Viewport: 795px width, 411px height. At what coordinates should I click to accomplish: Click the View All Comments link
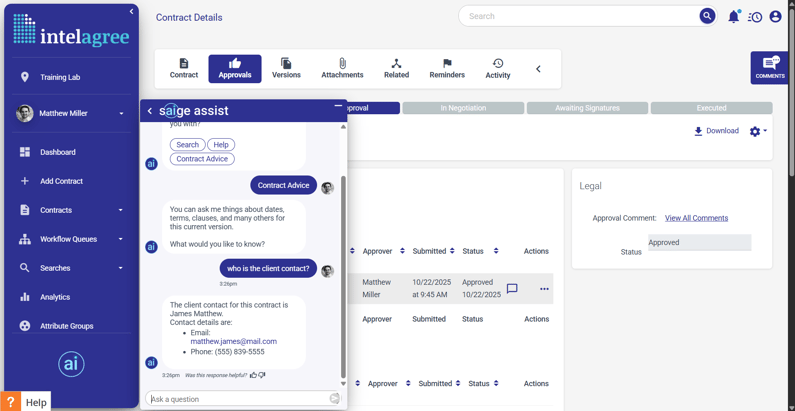click(x=696, y=218)
